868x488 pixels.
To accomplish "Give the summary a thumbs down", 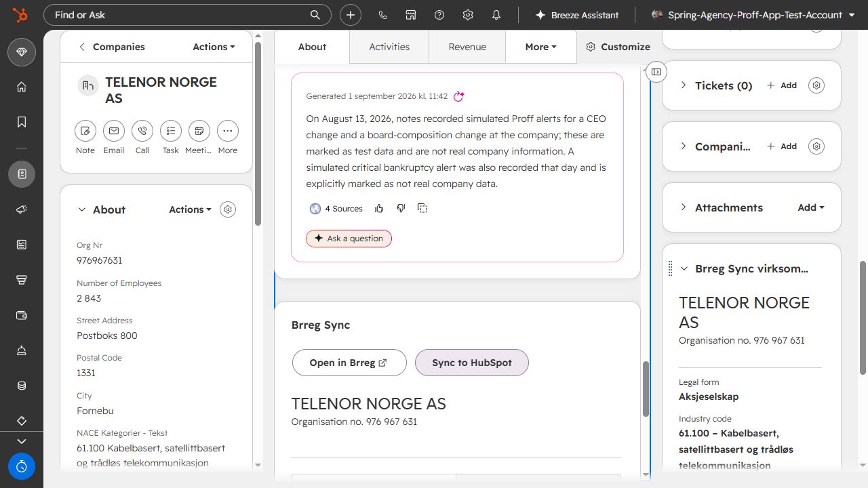I will [401, 208].
